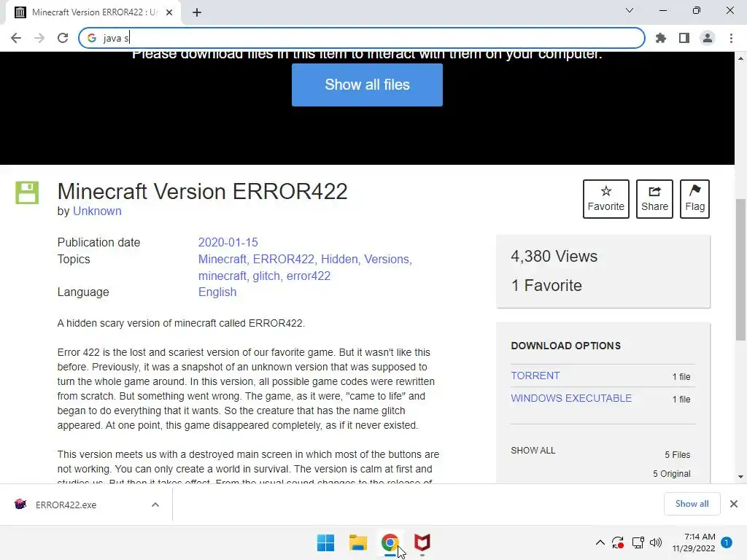Open the network tray icon
The height and width of the screenshot is (560, 747).
638,542
